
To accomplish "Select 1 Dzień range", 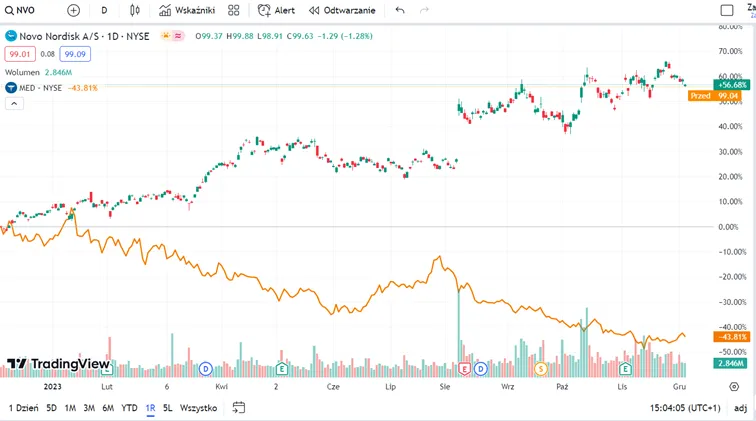I will pos(24,408).
